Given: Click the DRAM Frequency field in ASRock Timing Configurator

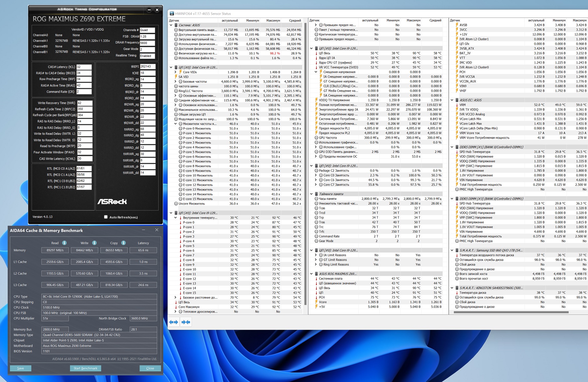Looking at the screenshot, I should pos(147,43).
